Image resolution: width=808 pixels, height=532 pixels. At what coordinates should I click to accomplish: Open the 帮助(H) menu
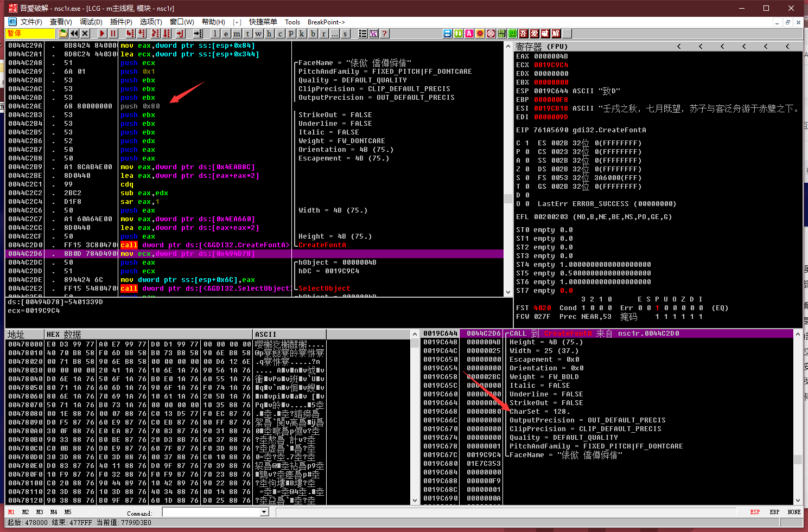click(213, 22)
